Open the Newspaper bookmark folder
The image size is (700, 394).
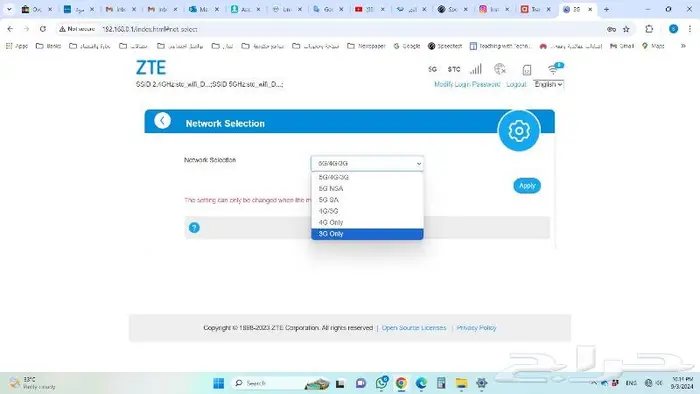point(366,46)
